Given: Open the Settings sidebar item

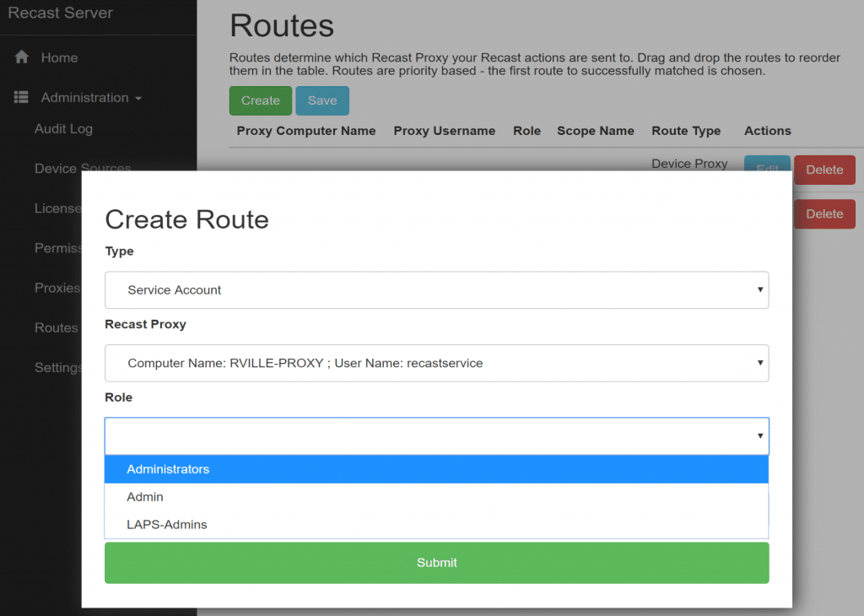Looking at the screenshot, I should (57, 368).
